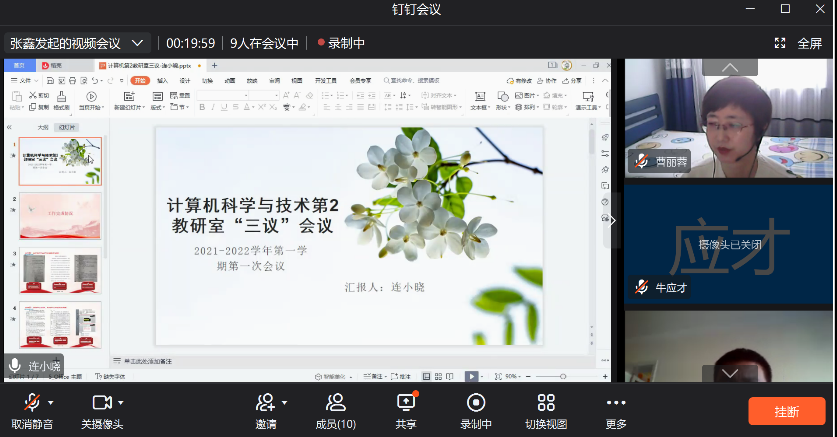837x437 pixels.
Task: Expand the meeting title dropdown arrow
Action: click(x=137, y=43)
